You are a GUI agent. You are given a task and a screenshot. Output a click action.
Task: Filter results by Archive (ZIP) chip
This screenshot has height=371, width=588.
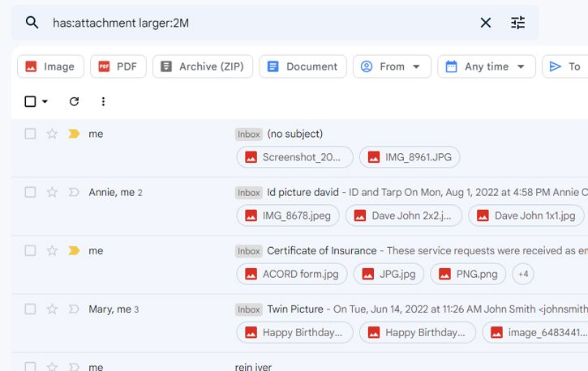[203, 66]
